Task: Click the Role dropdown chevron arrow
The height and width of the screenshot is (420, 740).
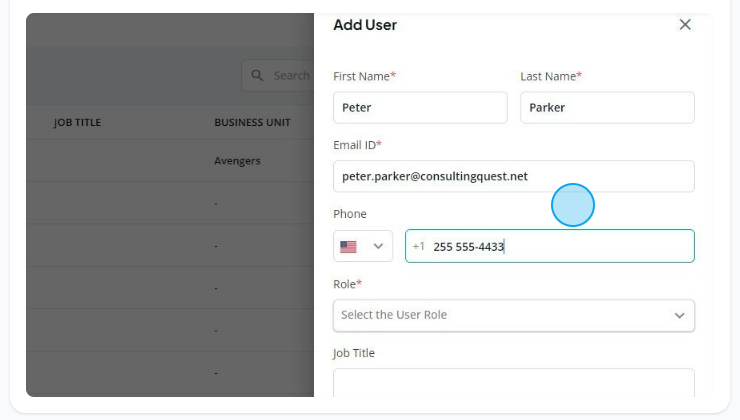Action: coord(679,315)
